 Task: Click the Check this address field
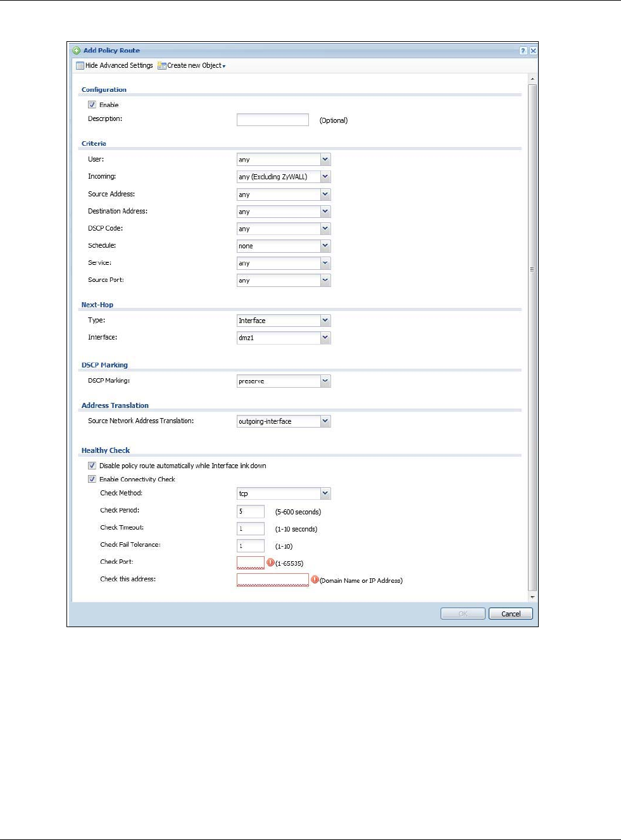coord(273,580)
